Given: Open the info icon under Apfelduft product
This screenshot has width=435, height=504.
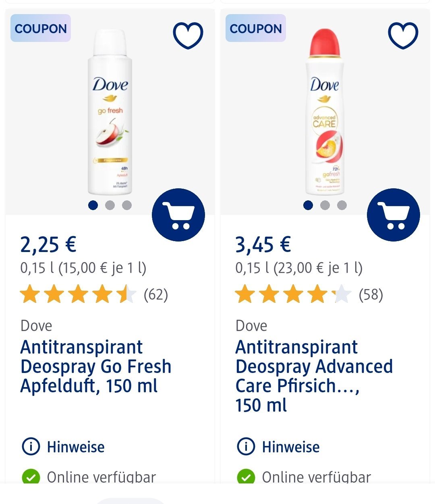Looking at the screenshot, I should [31, 447].
